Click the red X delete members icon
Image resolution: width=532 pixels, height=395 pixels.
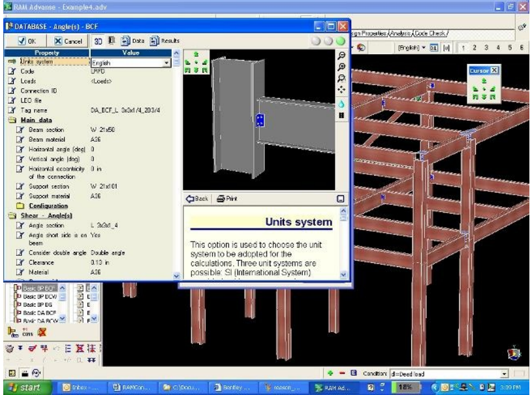pyautogui.click(x=80, y=349)
